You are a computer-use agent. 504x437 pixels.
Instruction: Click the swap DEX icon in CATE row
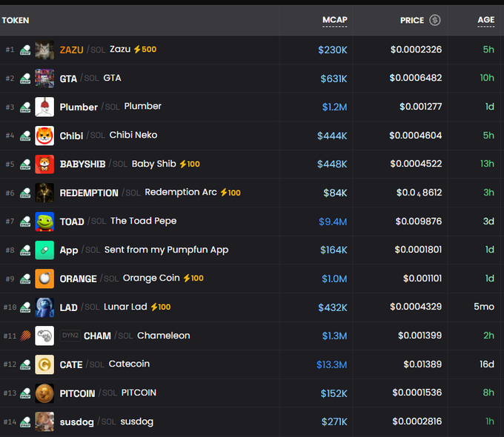(x=25, y=364)
